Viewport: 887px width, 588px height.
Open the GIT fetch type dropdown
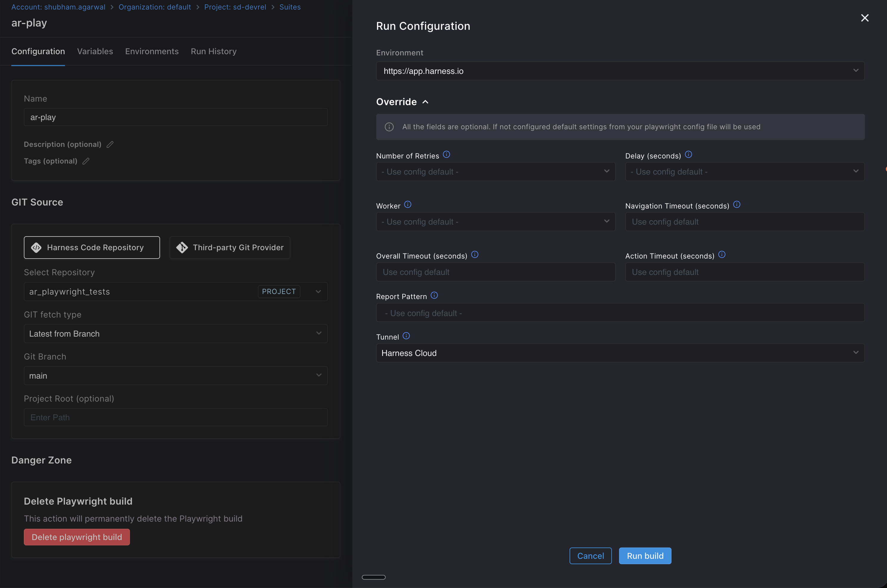tap(176, 333)
